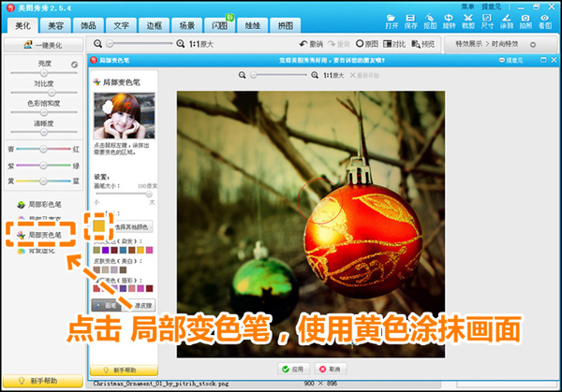Open 新手帮助 at main window bottom

[x=43, y=381]
